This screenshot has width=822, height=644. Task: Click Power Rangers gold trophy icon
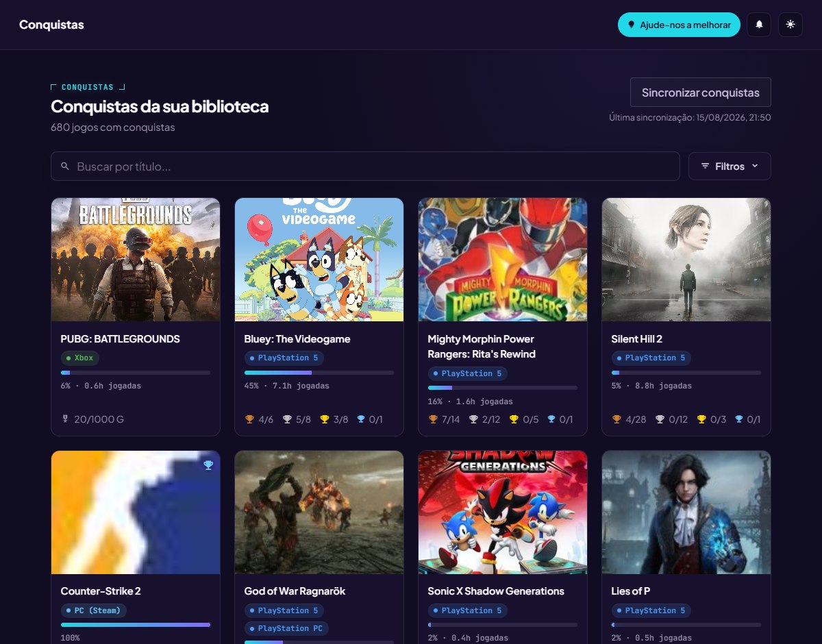pyautogui.click(x=514, y=419)
